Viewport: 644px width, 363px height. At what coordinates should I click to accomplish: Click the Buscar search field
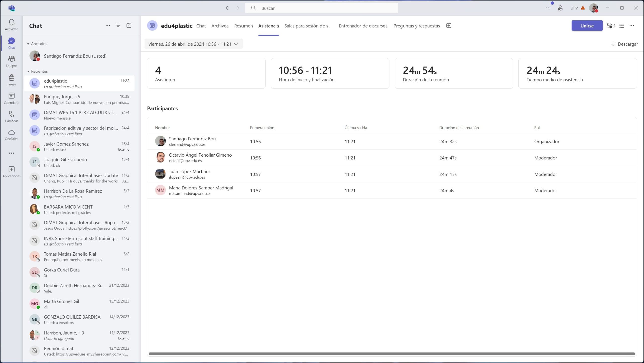321,8
